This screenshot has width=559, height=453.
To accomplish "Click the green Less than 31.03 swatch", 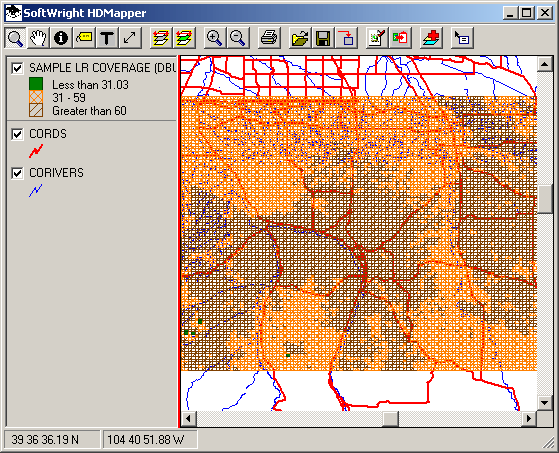I will coord(36,84).
